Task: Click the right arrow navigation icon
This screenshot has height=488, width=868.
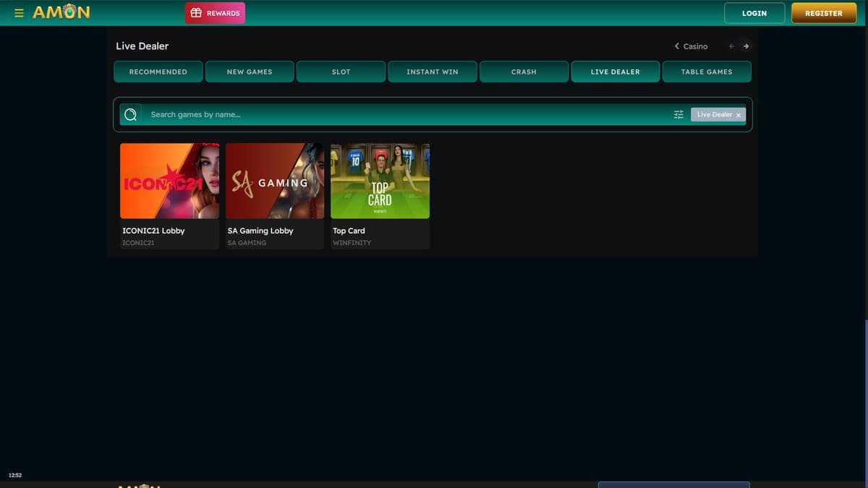Action: click(746, 46)
